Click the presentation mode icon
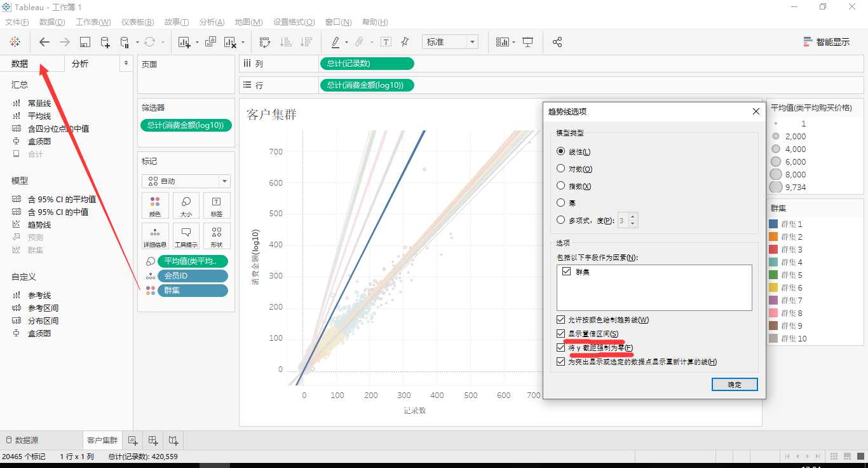The height and width of the screenshot is (468, 868). tap(527, 42)
